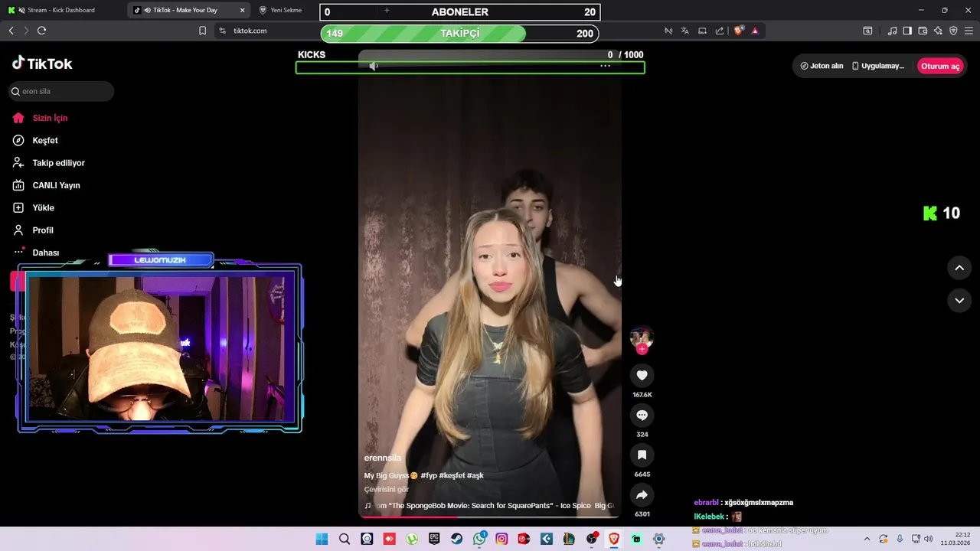
Task: Open Yükle upload page
Action: (43, 207)
